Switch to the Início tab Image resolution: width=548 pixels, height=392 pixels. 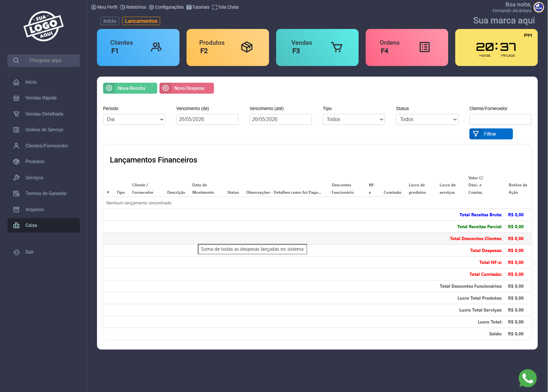click(x=110, y=21)
